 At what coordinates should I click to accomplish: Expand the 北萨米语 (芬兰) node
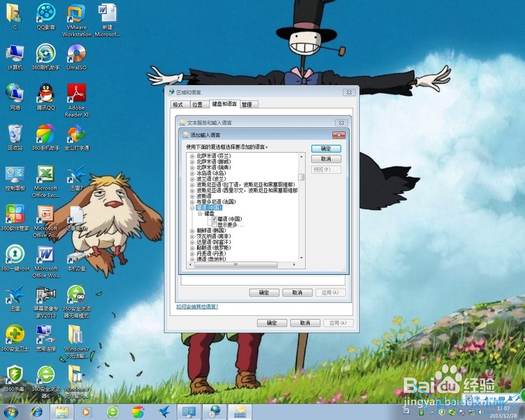click(x=192, y=156)
